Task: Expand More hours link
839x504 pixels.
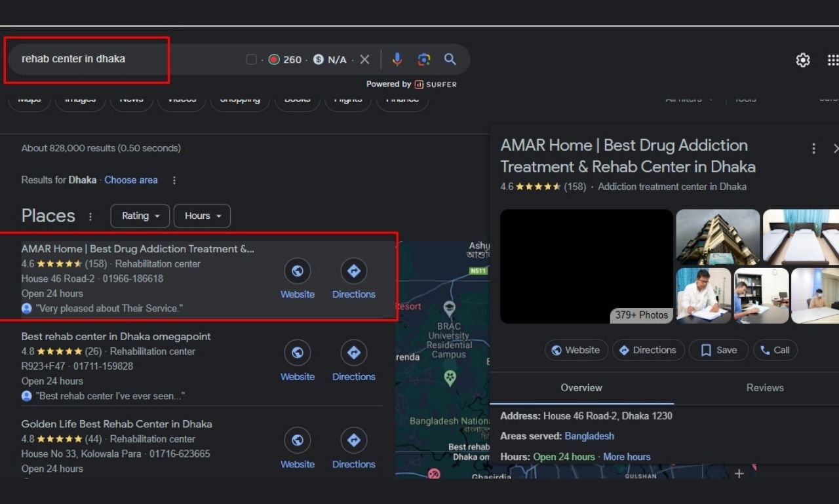Action: [x=627, y=457]
